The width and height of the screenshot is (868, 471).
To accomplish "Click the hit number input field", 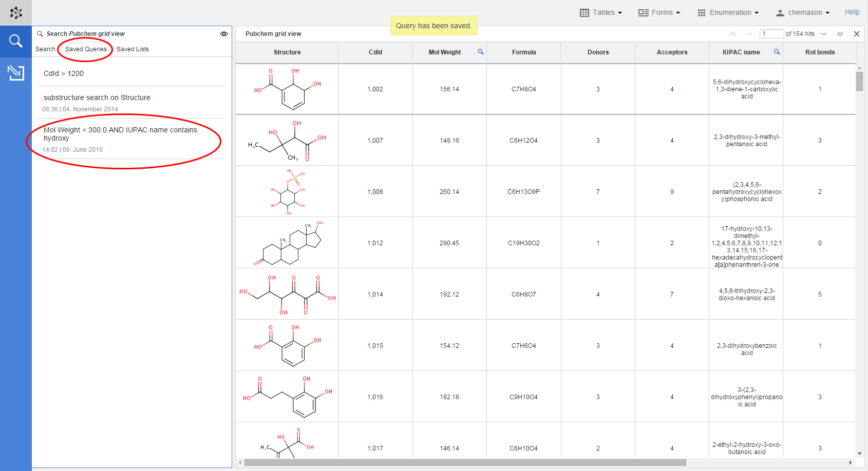I will point(771,34).
